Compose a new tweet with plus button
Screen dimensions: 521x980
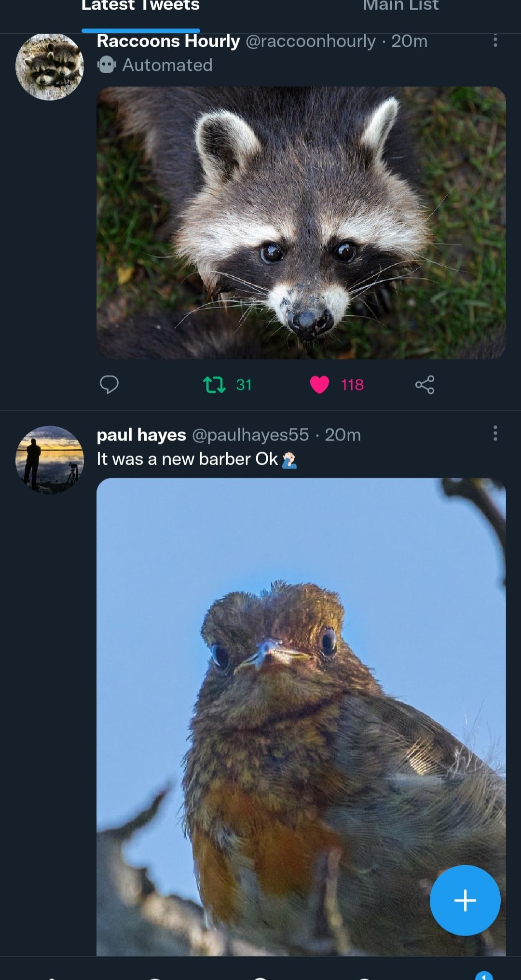[465, 900]
